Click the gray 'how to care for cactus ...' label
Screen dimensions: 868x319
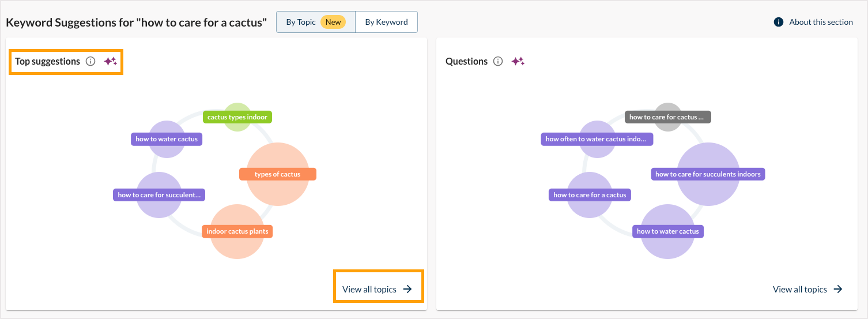pyautogui.click(x=667, y=117)
